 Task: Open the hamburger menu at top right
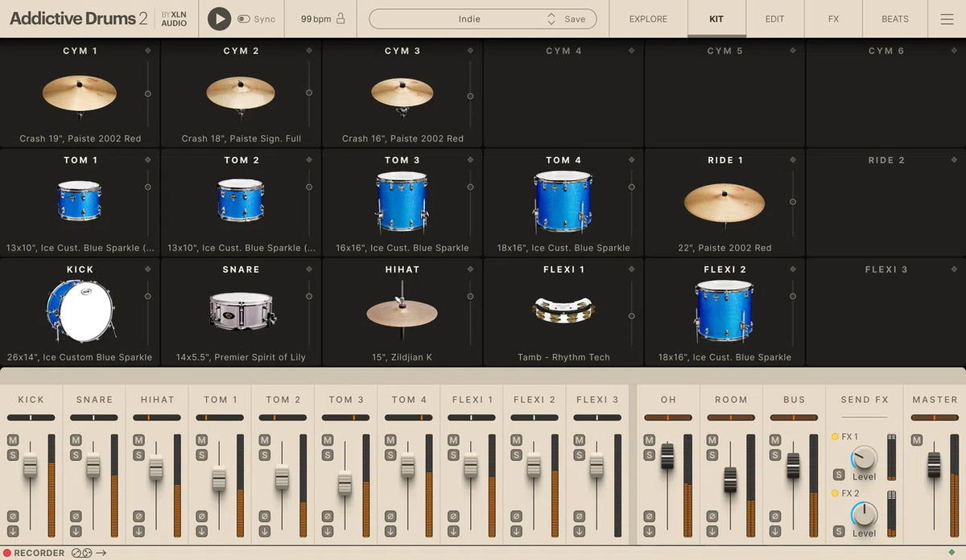947,19
